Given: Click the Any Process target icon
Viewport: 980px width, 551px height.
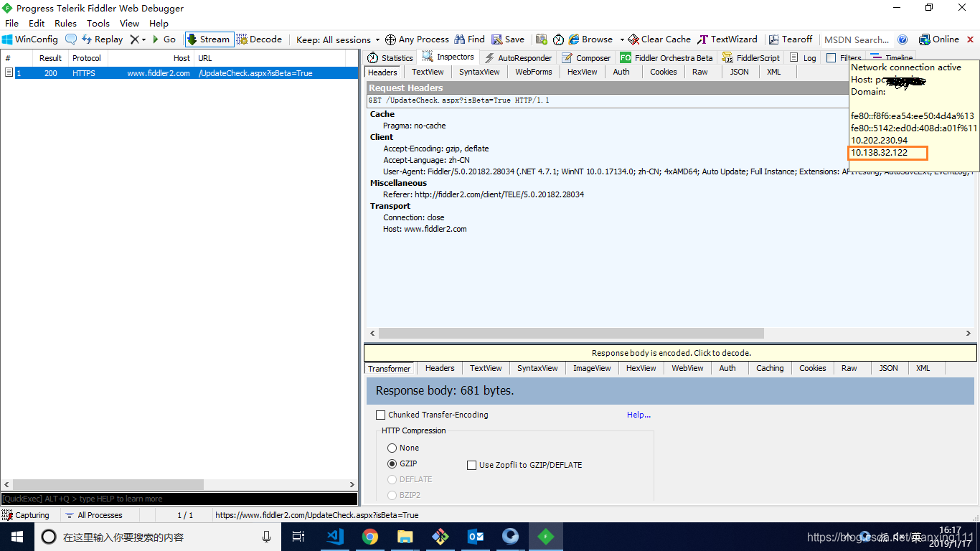Looking at the screenshot, I should (390, 39).
